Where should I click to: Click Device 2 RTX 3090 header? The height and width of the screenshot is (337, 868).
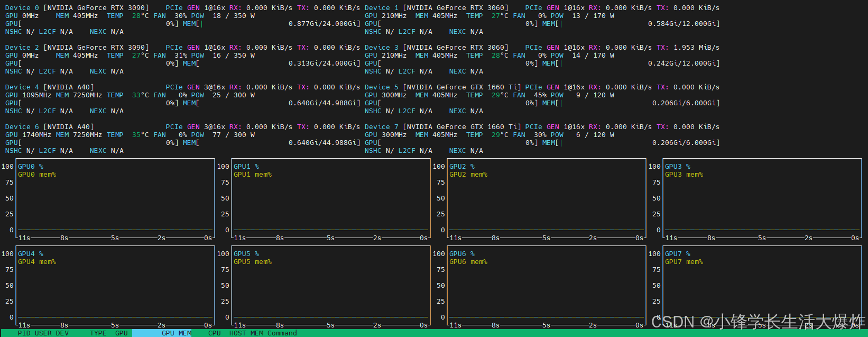(x=77, y=48)
